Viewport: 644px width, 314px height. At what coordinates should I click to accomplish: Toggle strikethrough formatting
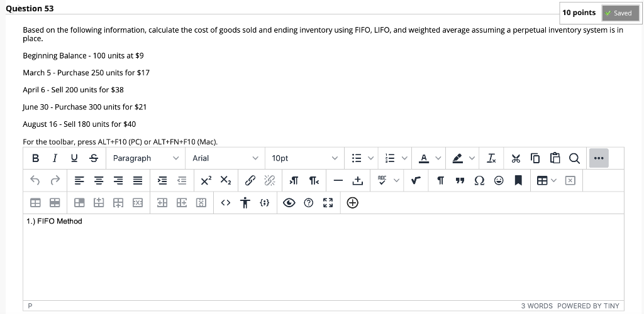click(94, 158)
